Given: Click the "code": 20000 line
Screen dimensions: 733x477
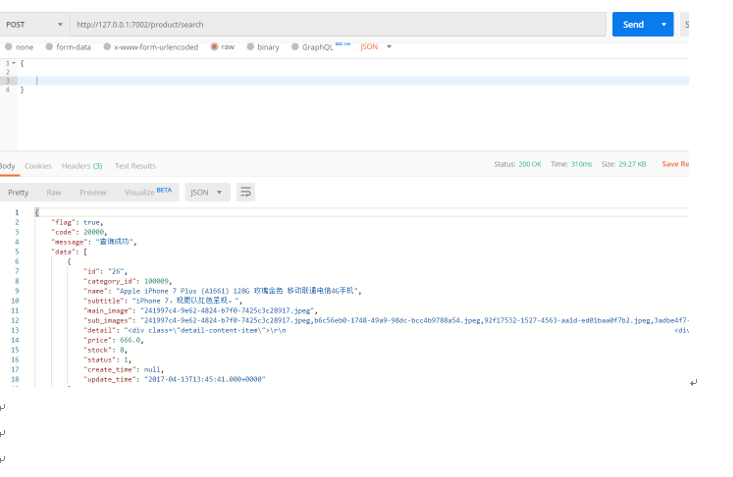Looking at the screenshot, I should click(x=79, y=232).
